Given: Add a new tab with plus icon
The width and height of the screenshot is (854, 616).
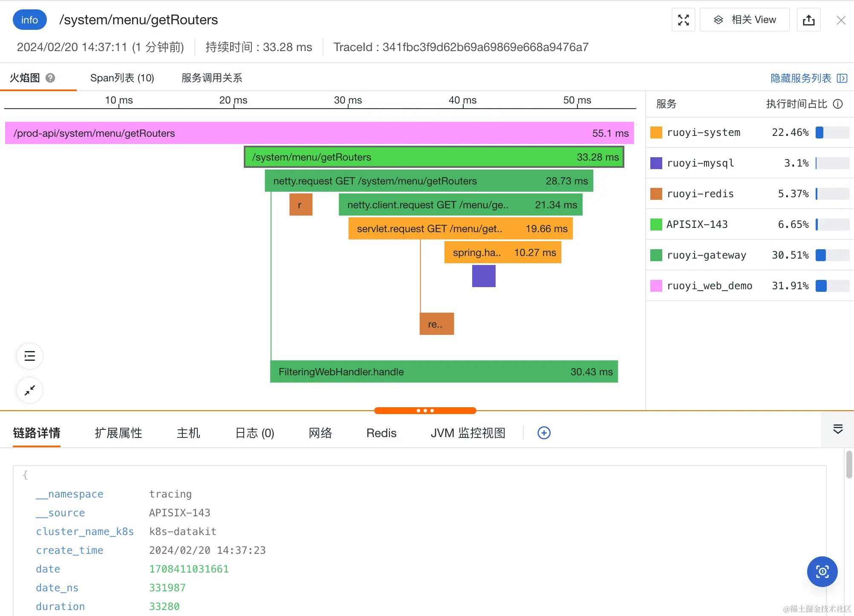Looking at the screenshot, I should (x=544, y=433).
